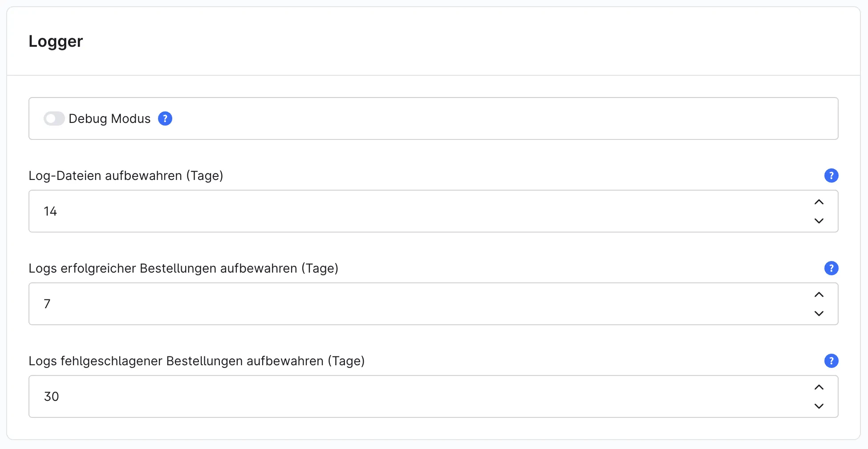Decrement erfolgreicher Bestellungen log days
Viewport: 868px width, 449px height.
point(819,314)
